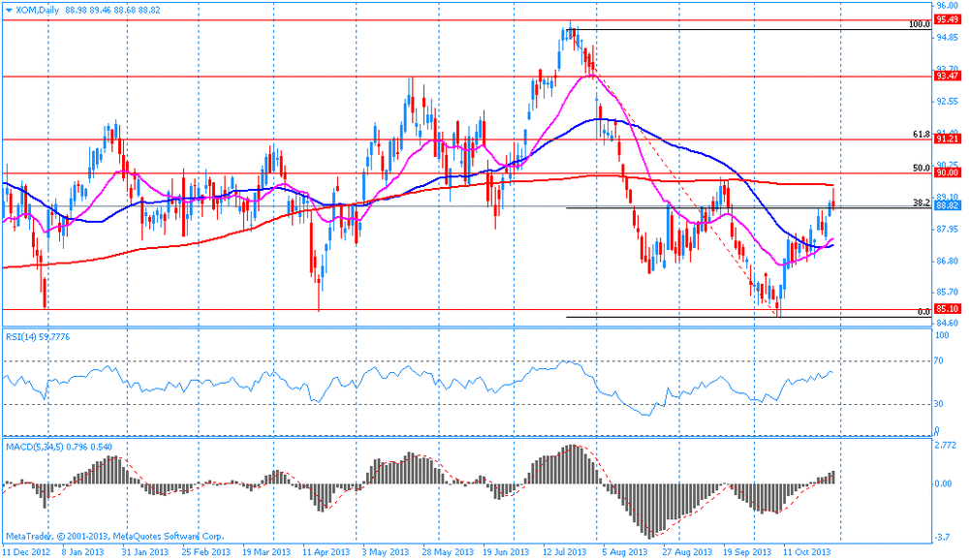The width and height of the screenshot is (969, 560).
Task: Select the red 95.49 price level tag
Action: 948,19
